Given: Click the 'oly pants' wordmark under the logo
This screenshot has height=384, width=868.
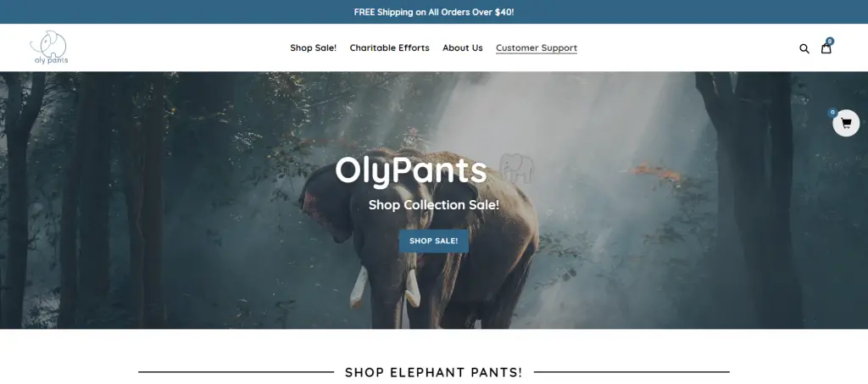Looking at the screenshot, I should click(x=51, y=60).
